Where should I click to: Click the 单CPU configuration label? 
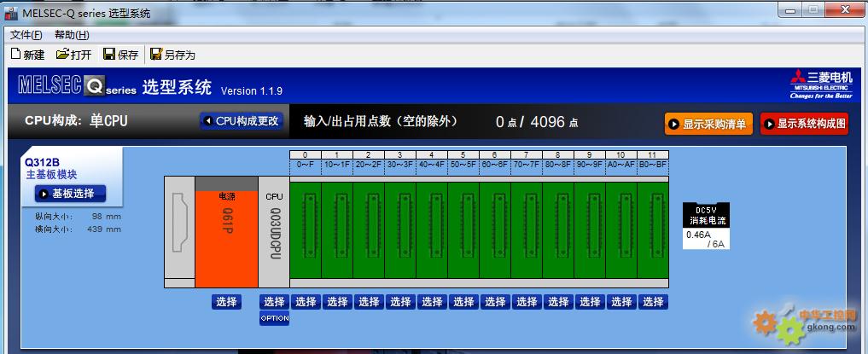[x=108, y=120]
